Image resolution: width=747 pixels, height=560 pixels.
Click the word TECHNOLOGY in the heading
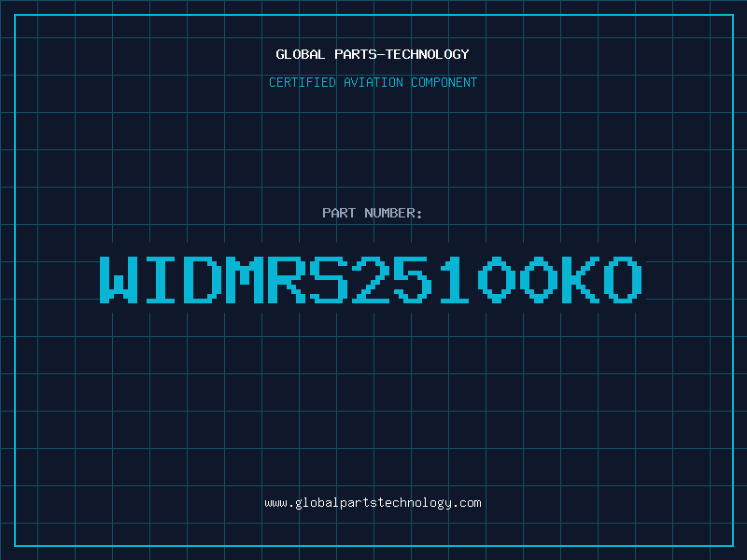[x=428, y=54]
